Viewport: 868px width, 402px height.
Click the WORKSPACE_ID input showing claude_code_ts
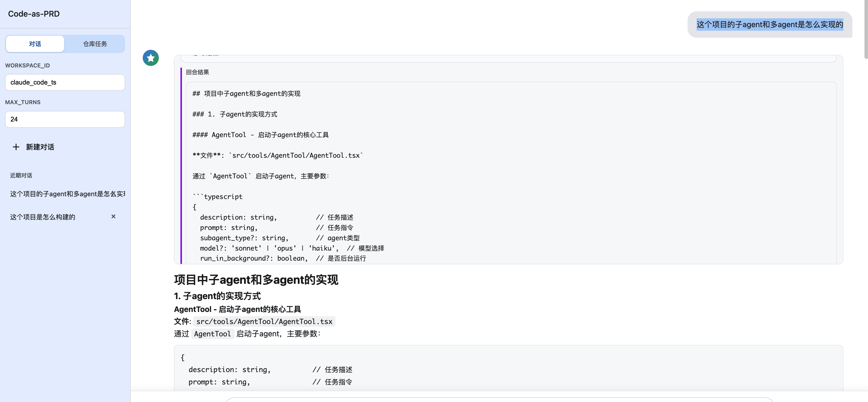point(65,82)
